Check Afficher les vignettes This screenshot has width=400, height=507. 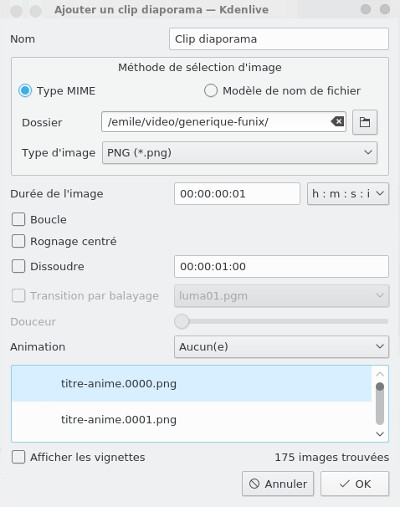click(18, 457)
